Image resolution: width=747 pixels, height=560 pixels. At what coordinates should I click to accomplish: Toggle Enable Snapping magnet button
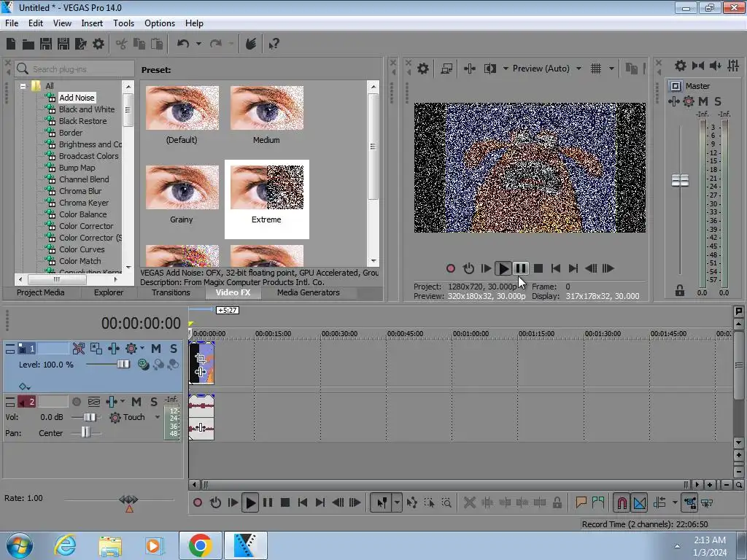coord(622,502)
